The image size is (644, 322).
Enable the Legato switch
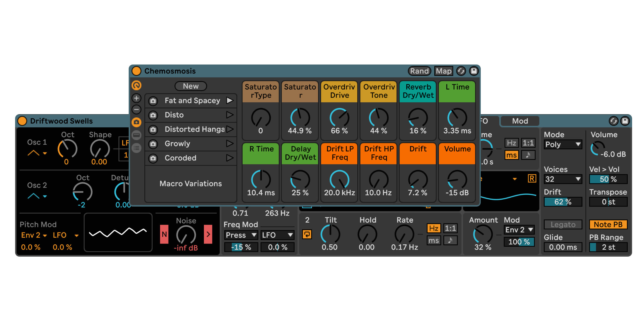coord(563,224)
